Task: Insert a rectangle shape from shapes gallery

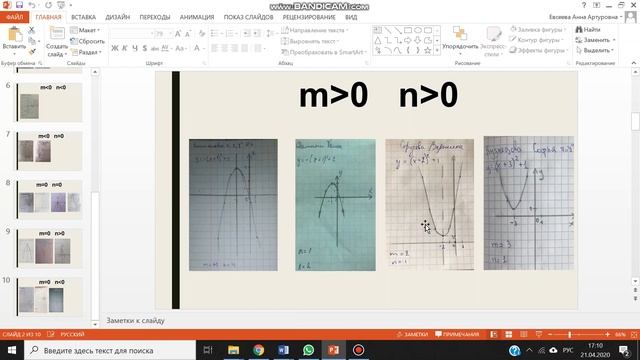Action: tap(408, 30)
